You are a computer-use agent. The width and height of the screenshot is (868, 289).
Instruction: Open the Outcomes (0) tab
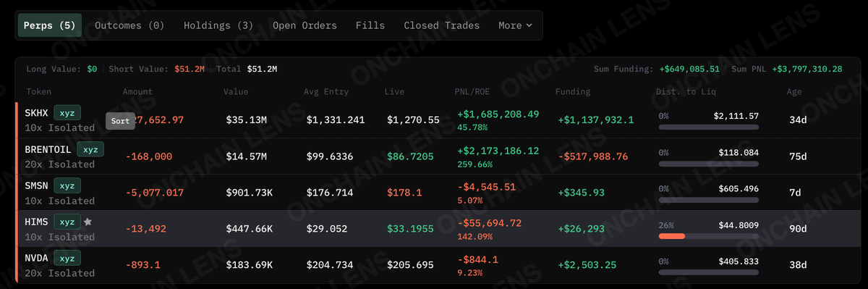coord(129,25)
